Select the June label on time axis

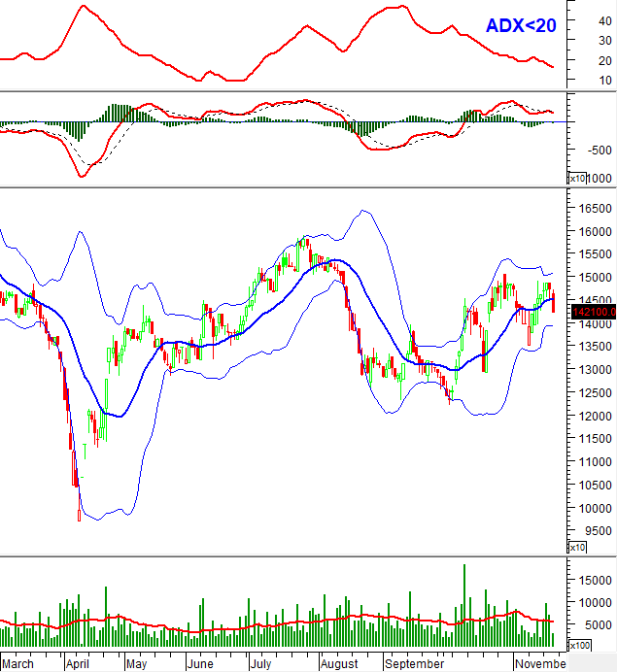(199, 664)
